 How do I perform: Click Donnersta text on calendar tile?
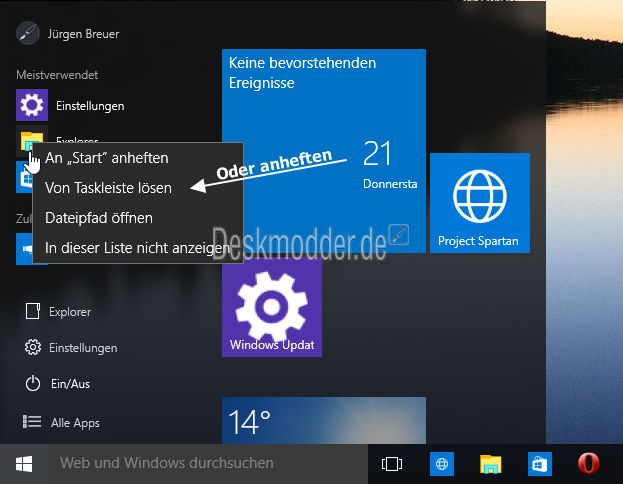pyautogui.click(x=390, y=184)
